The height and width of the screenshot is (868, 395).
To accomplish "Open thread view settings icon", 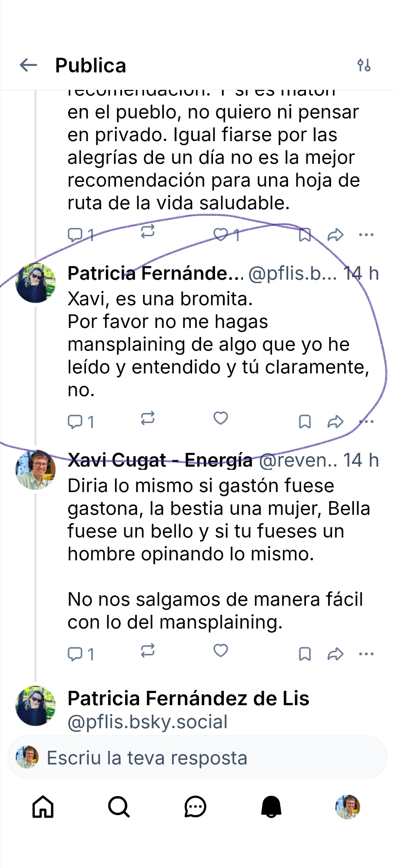I will pyautogui.click(x=364, y=66).
